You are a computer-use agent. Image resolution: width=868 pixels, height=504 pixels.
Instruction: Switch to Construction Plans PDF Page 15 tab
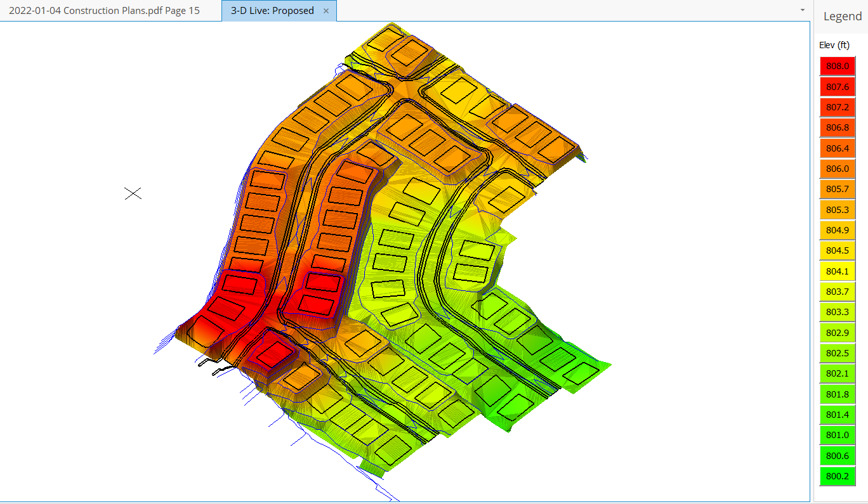point(104,11)
